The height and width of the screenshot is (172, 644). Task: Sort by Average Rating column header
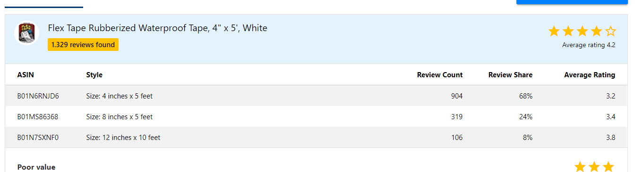coord(590,75)
